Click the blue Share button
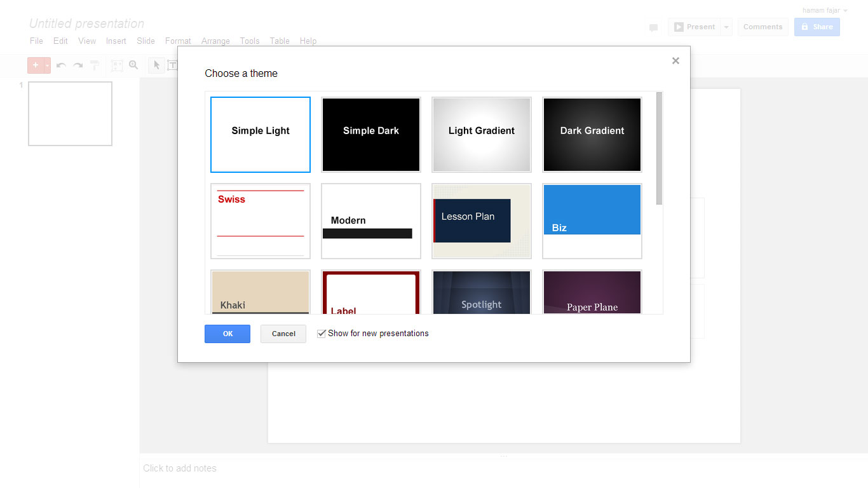The width and height of the screenshot is (868, 488). 817,27
